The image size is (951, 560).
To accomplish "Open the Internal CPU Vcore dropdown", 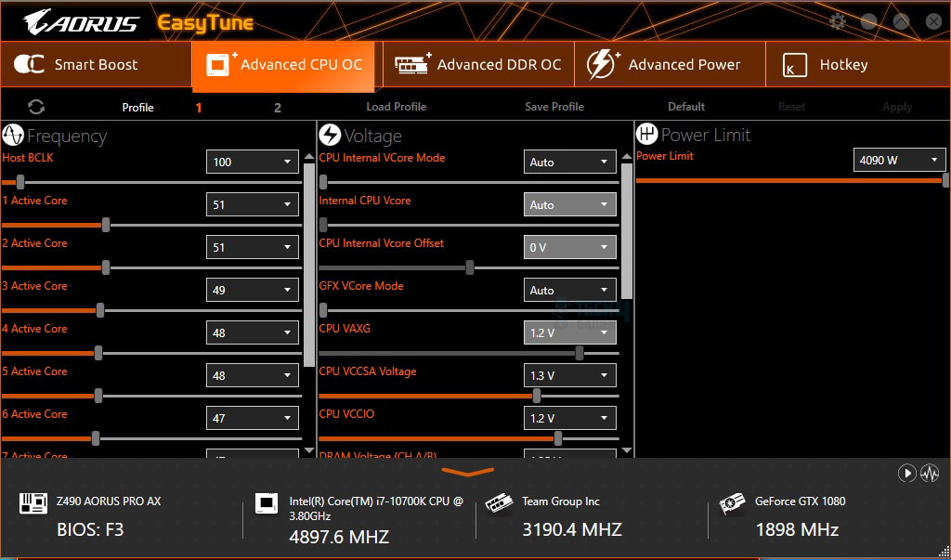I will click(569, 204).
